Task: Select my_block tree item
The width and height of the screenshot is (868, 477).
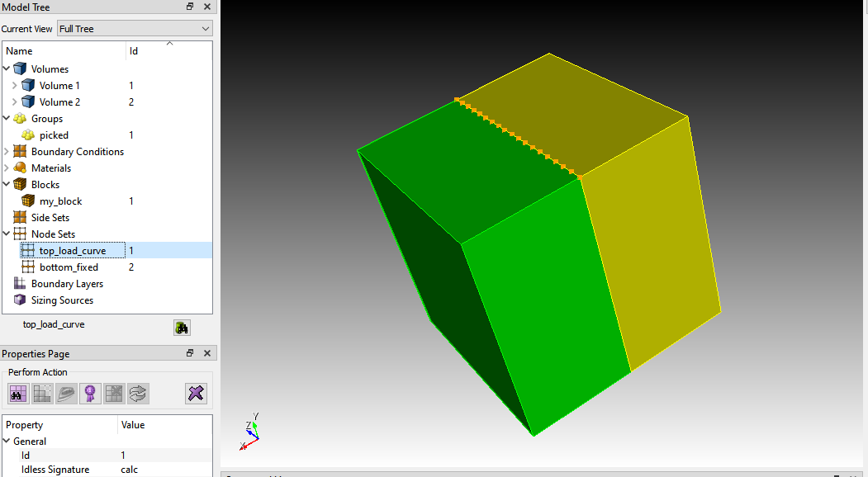Action: tap(60, 201)
